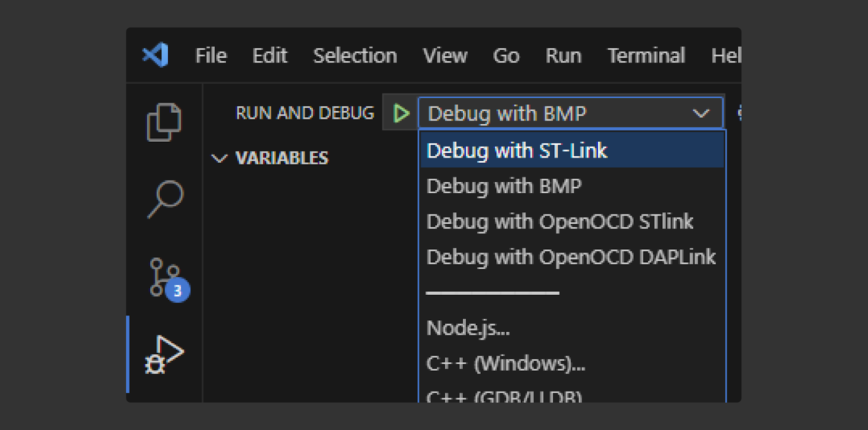Open Source Control view with badge 3

pos(169,279)
